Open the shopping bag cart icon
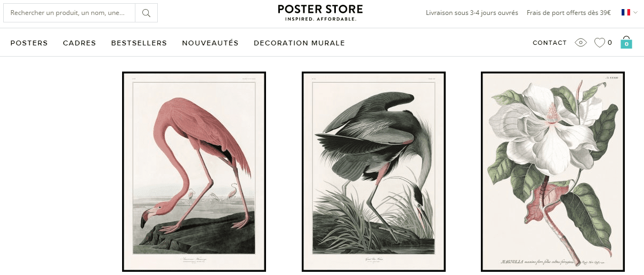This screenshot has height=275, width=644. [626, 43]
